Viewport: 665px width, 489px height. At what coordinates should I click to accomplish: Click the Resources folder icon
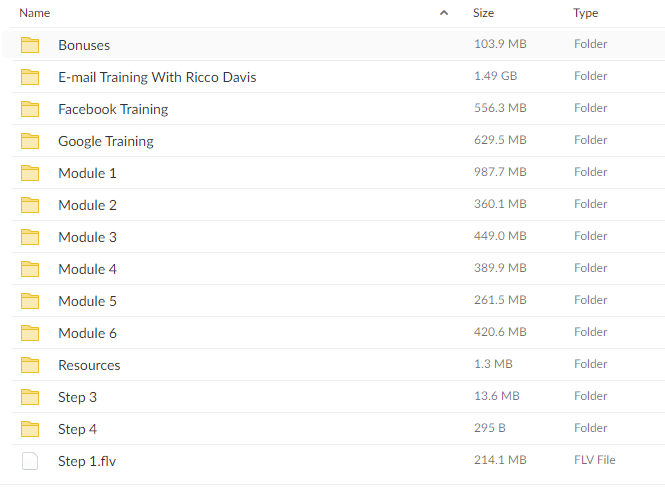[30, 365]
